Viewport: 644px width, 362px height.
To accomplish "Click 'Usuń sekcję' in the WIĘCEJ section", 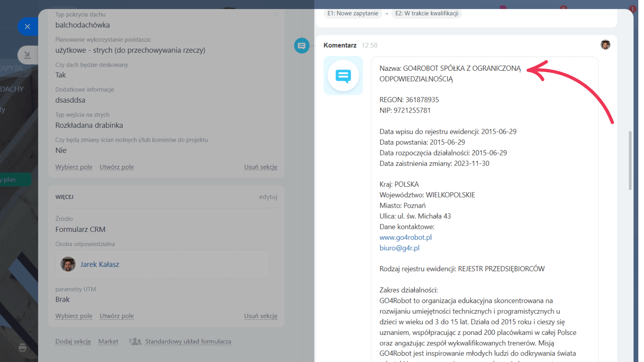I will (x=261, y=316).
